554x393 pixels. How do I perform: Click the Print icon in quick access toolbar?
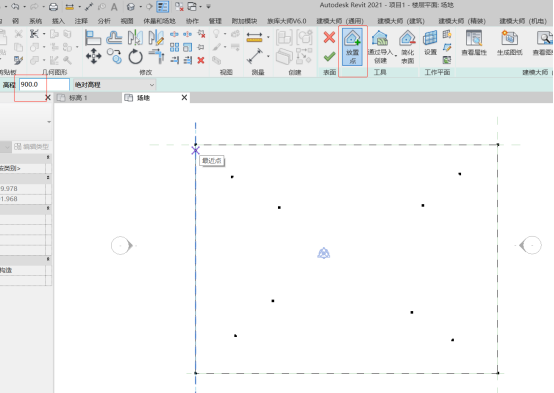pyautogui.click(x=53, y=6)
